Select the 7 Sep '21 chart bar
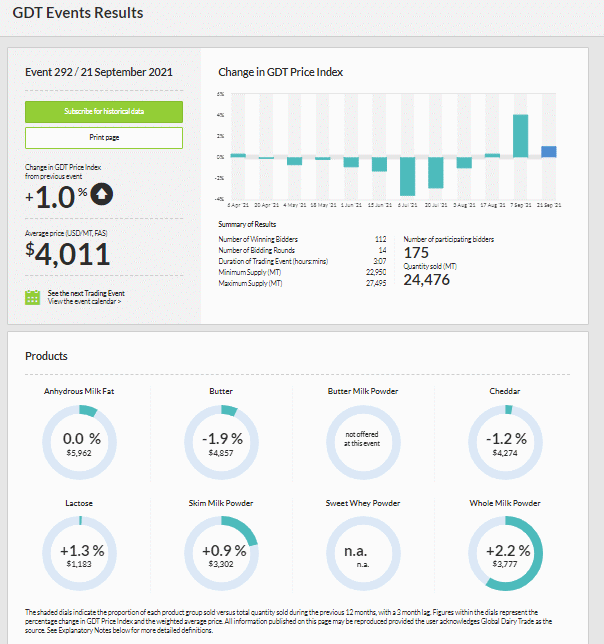 (521, 136)
